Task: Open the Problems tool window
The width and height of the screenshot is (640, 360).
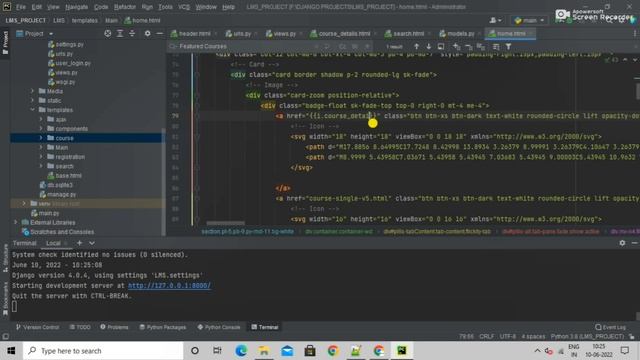Action: (114, 327)
